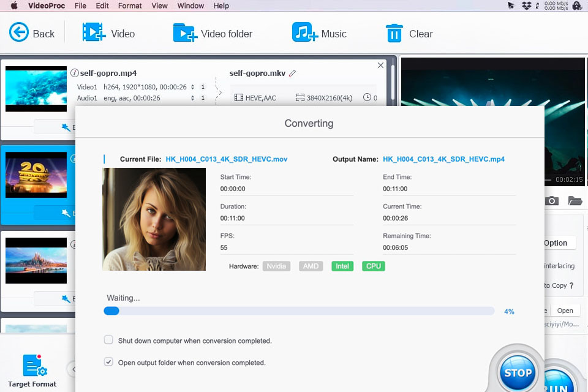Open the output folder icon near preview
The image size is (588, 392).
[575, 201]
